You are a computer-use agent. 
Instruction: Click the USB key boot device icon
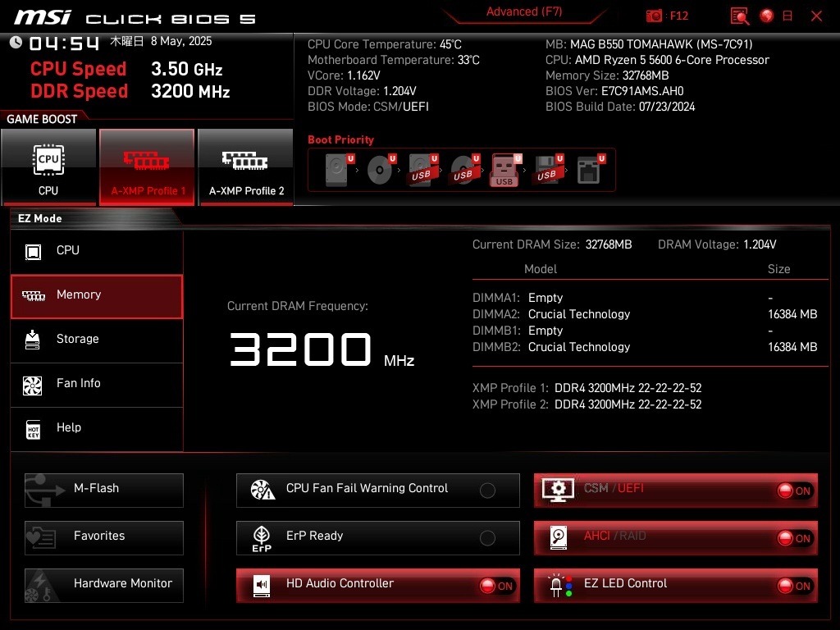pos(504,171)
